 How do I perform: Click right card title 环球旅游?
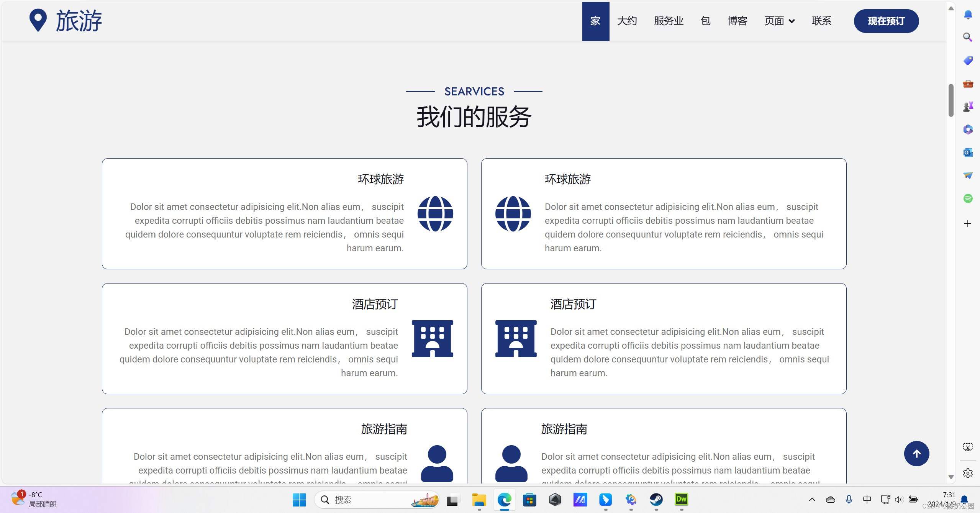click(x=568, y=179)
